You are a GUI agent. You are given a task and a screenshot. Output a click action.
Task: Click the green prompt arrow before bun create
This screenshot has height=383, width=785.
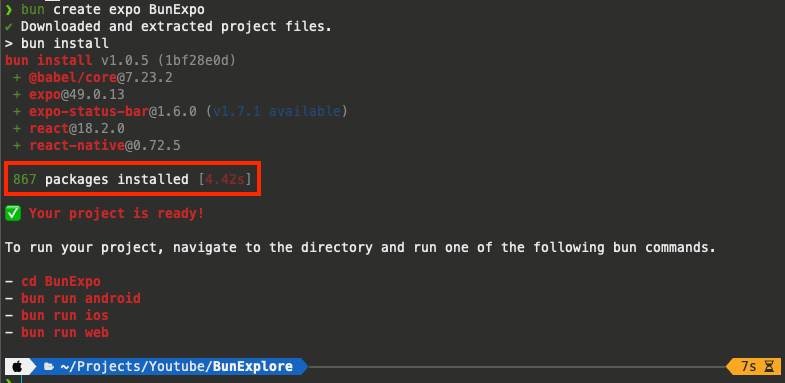click(9, 10)
